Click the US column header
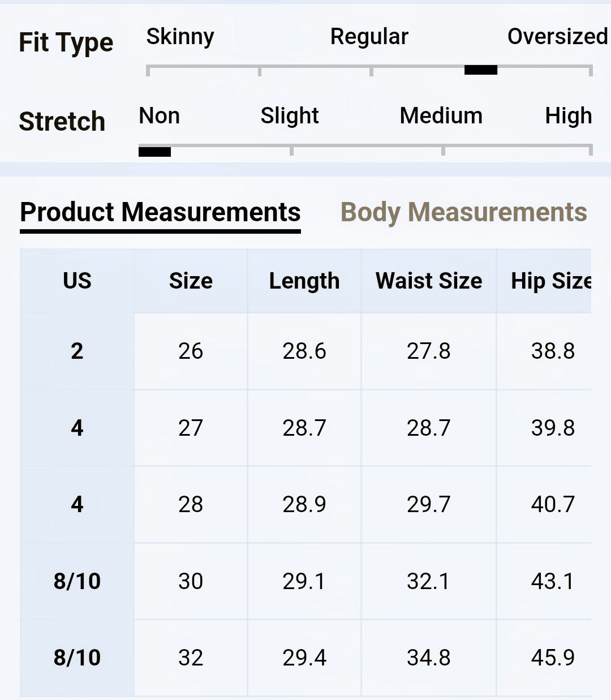The height and width of the screenshot is (700, 611). coord(77,281)
